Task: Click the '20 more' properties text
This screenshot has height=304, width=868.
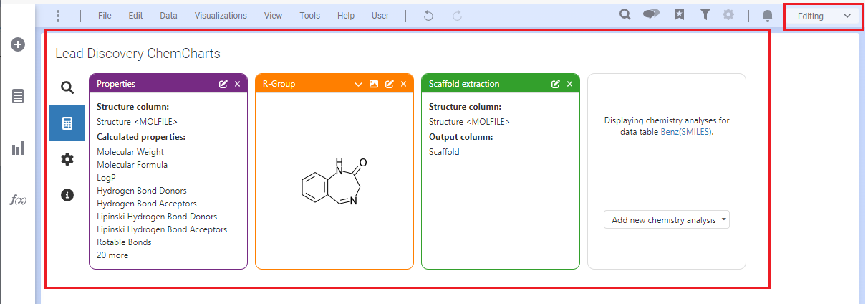Action: 112,255
